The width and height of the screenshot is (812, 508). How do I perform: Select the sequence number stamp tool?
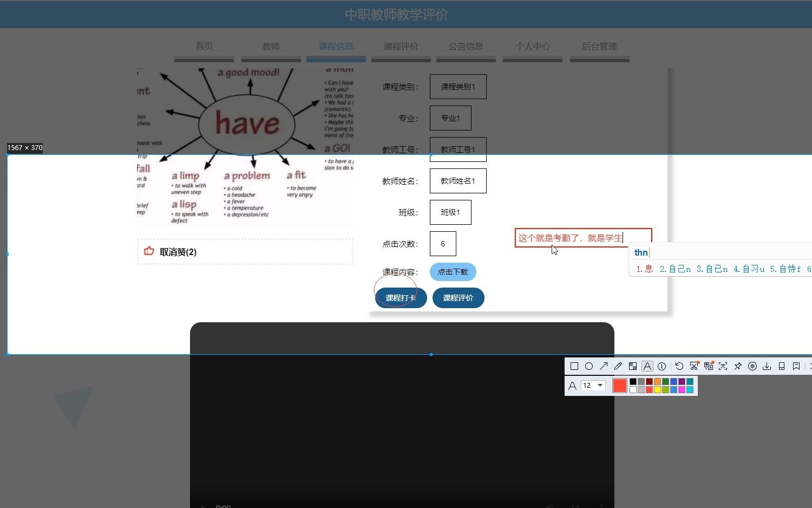pos(662,366)
